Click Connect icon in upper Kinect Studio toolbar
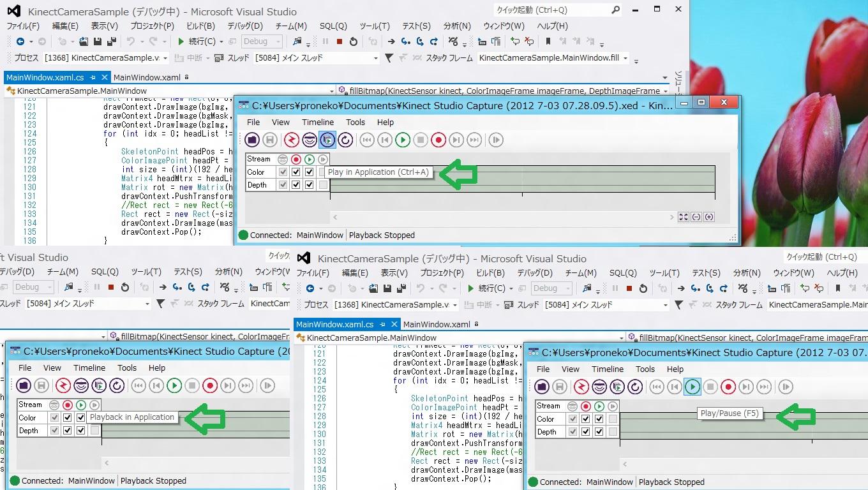This screenshot has height=490, width=868. [291, 140]
